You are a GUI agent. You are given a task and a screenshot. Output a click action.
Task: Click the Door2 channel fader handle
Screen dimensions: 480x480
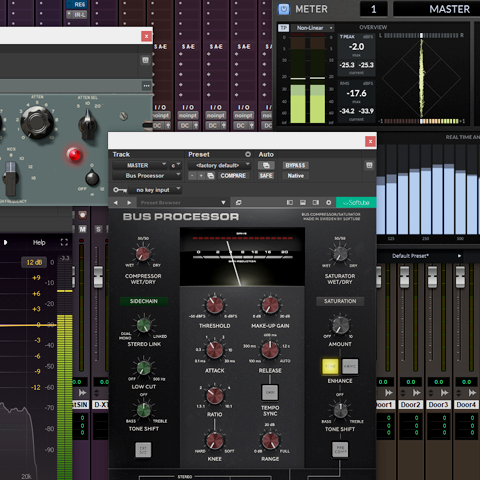coord(404,277)
